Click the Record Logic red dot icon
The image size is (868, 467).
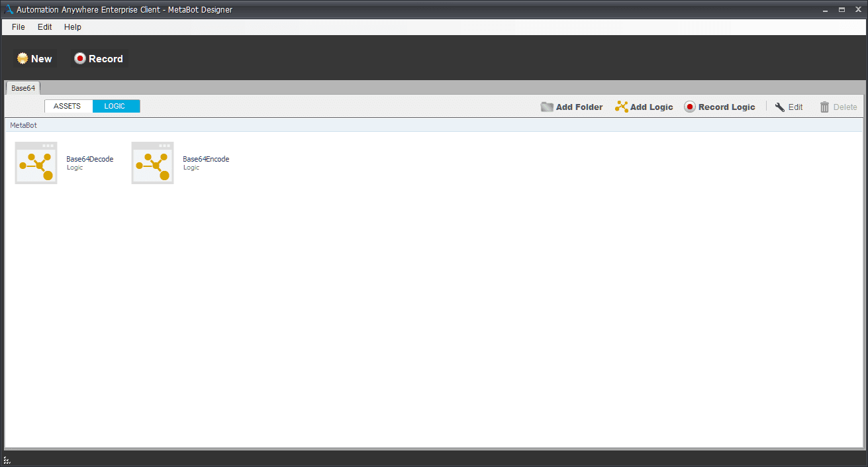(690, 107)
